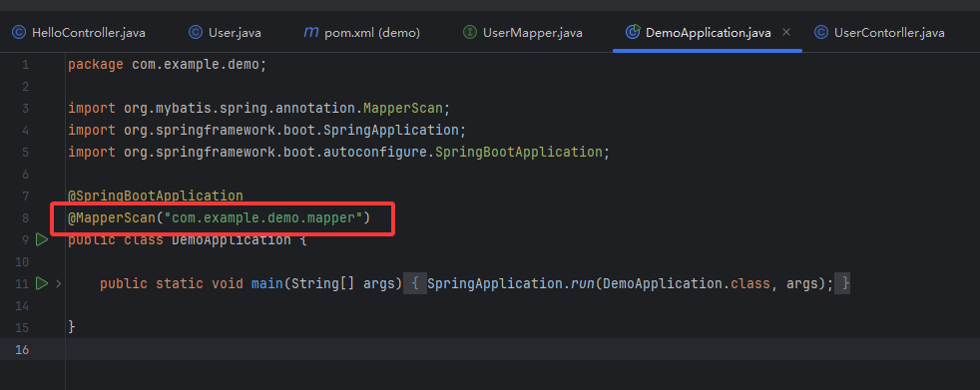The height and width of the screenshot is (390, 980).
Task: Click SpringBootApplication in the line 5 import
Action: click(x=518, y=152)
